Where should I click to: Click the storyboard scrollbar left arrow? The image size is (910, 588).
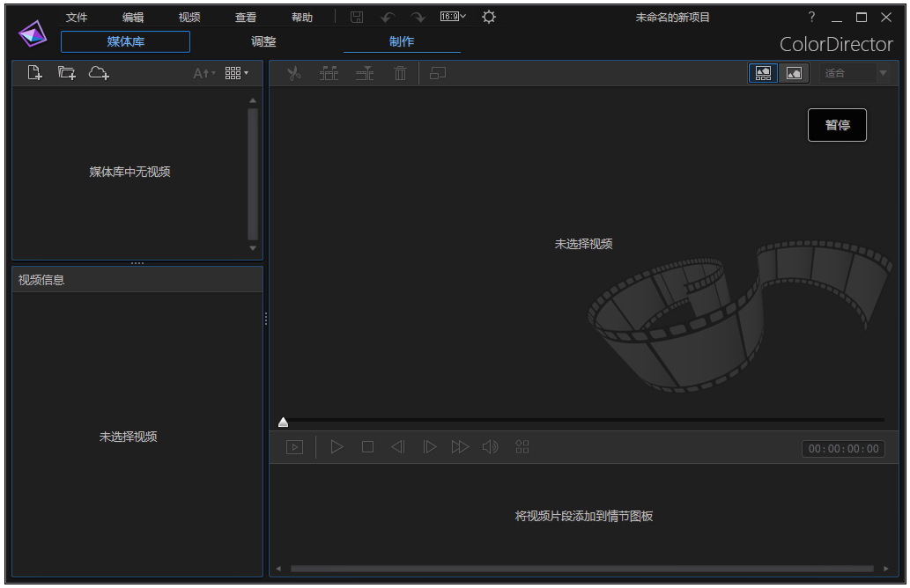tap(278, 569)
